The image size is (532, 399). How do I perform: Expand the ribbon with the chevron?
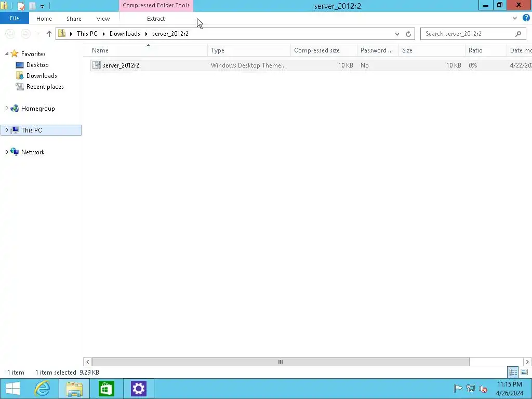(x=515, y=18)
